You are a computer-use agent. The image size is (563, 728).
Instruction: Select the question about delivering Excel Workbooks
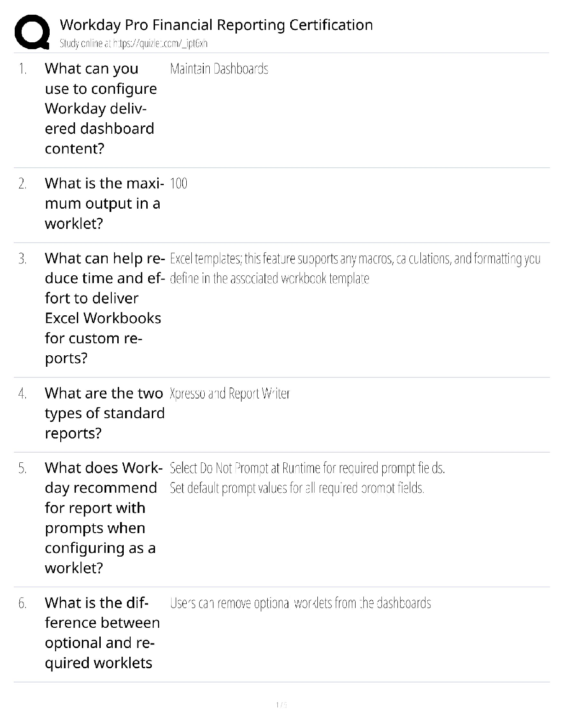(x=103, y=308)
